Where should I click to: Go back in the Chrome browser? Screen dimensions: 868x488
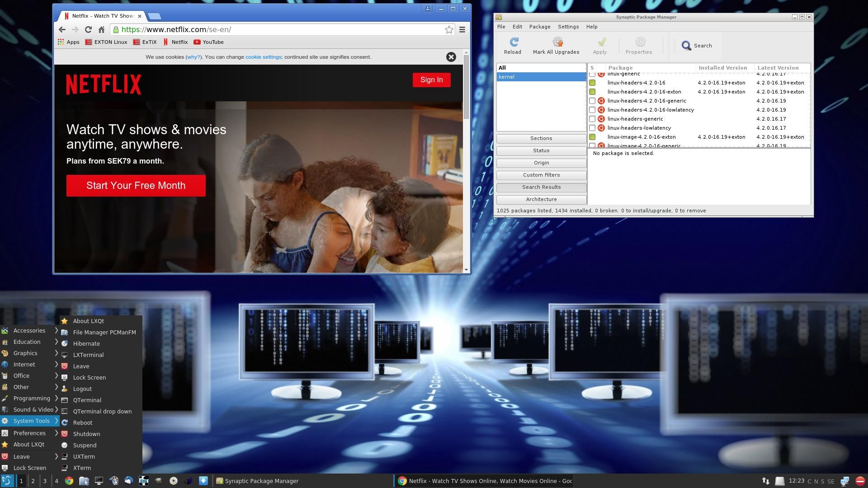coord(62,29)
